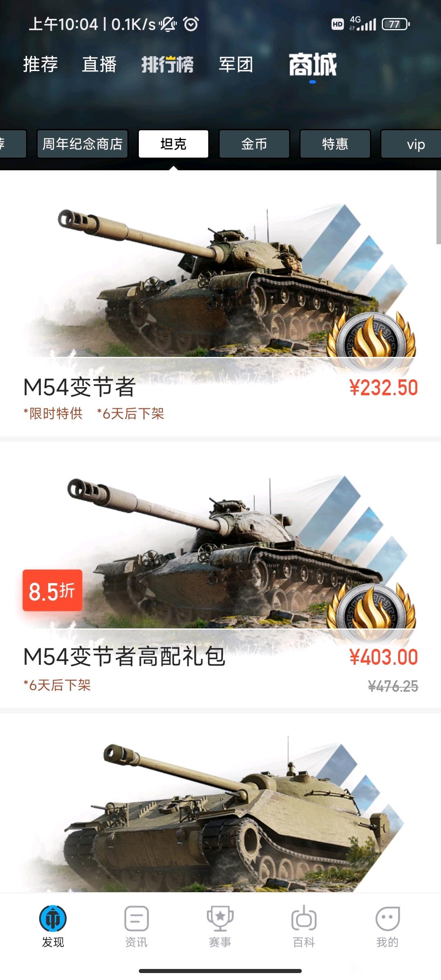Screen dimensions: 441x980
Task: Select the 周年纪念商店 category
Action: point(82,144)
